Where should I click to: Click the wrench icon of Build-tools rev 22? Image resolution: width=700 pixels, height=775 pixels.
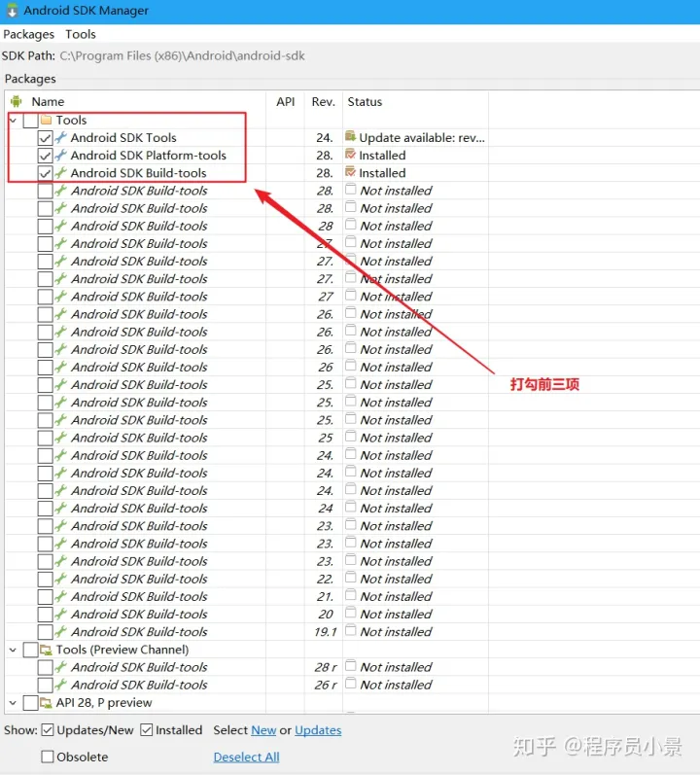pos(60,579)
